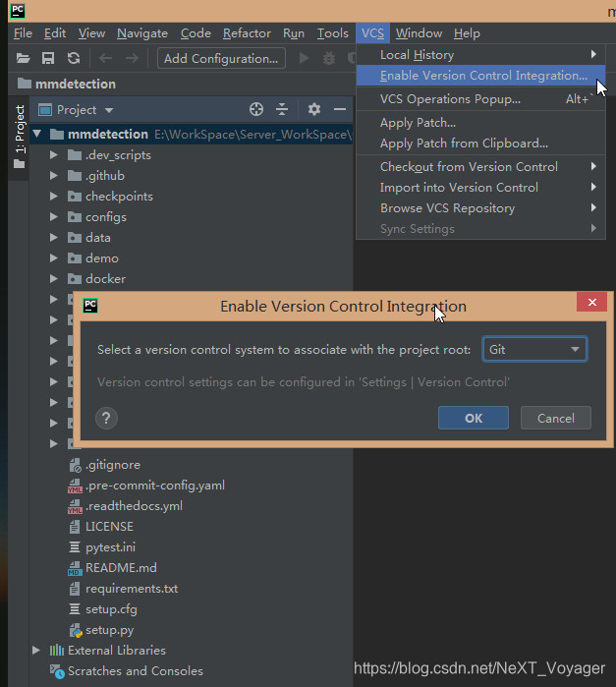Viewport: 616px width, 687px height.
Task: Click the Debug bug icon
Action: pos(329,58)
